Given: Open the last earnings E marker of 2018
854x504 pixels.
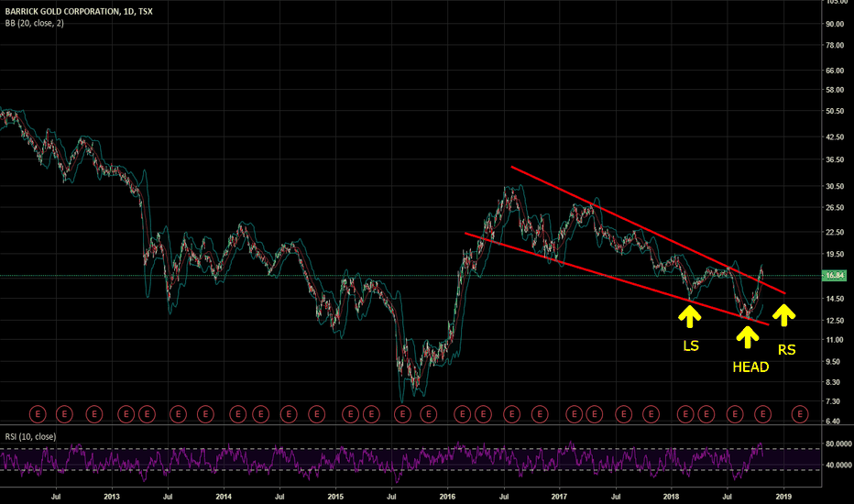Looking at the screenshot, I should [x=763, y=414].
